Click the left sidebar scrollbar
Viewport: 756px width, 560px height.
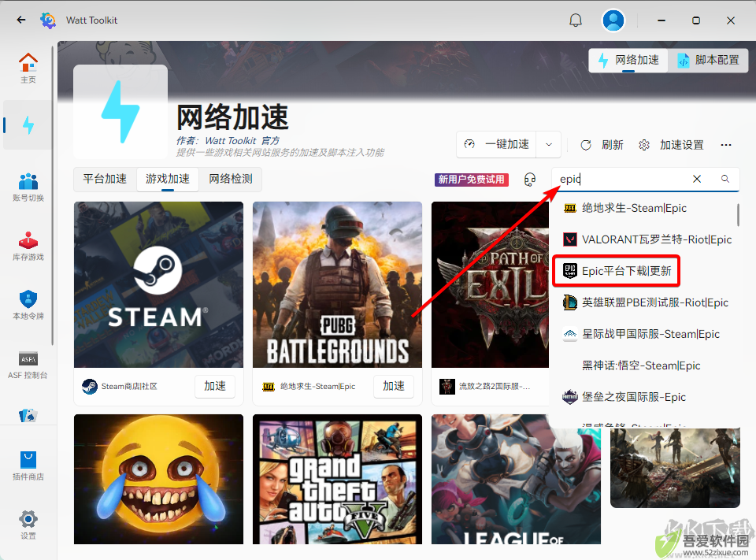53,195
